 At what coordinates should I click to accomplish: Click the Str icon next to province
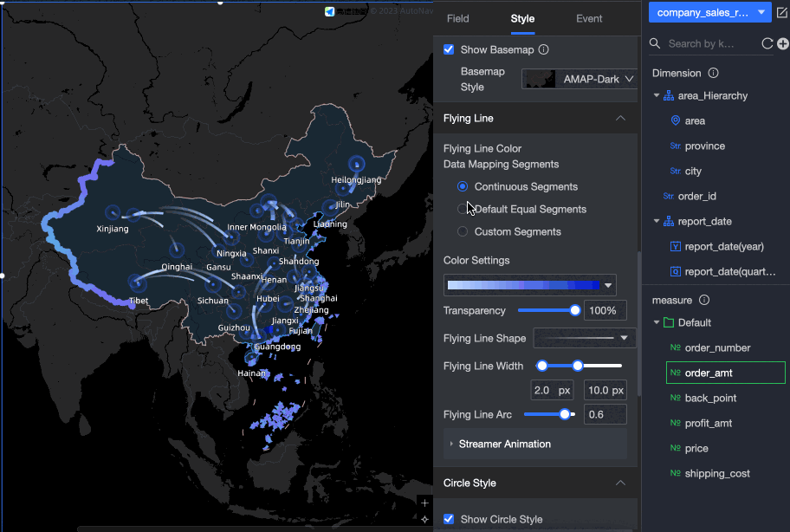pos(676,146)
